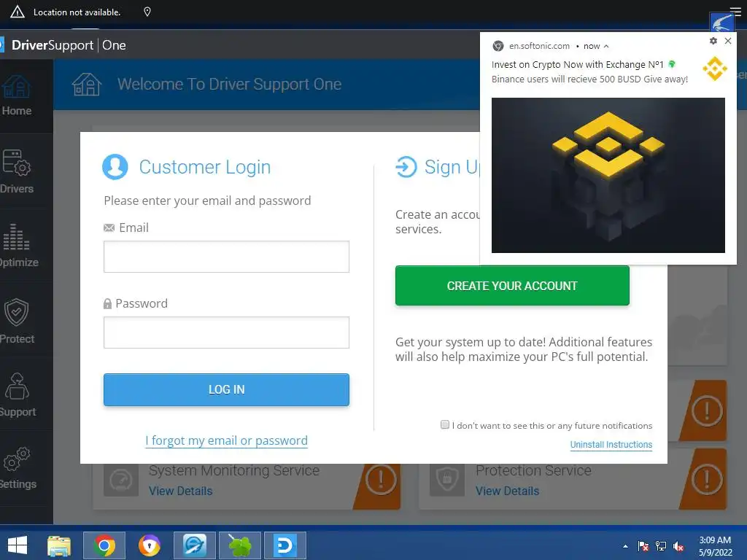The width and height of the screenshot is (747, 560).
Task: Check I don't want future notifications box
Action: tap(445, 424)
